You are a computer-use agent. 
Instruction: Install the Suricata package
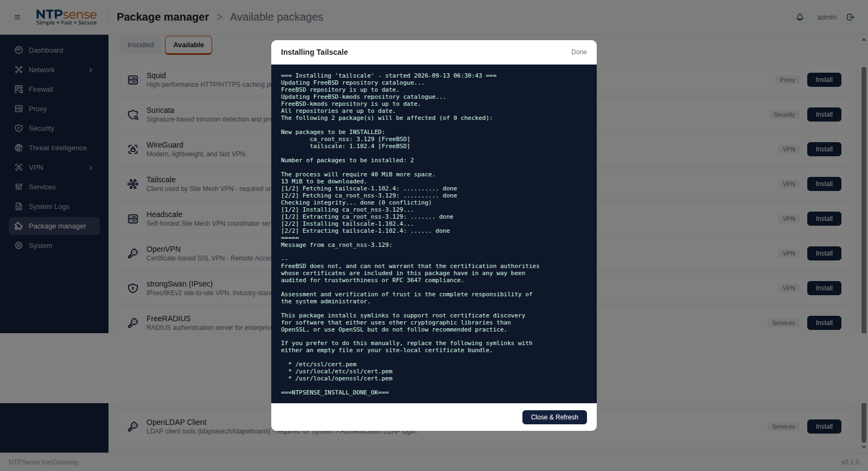824,114
